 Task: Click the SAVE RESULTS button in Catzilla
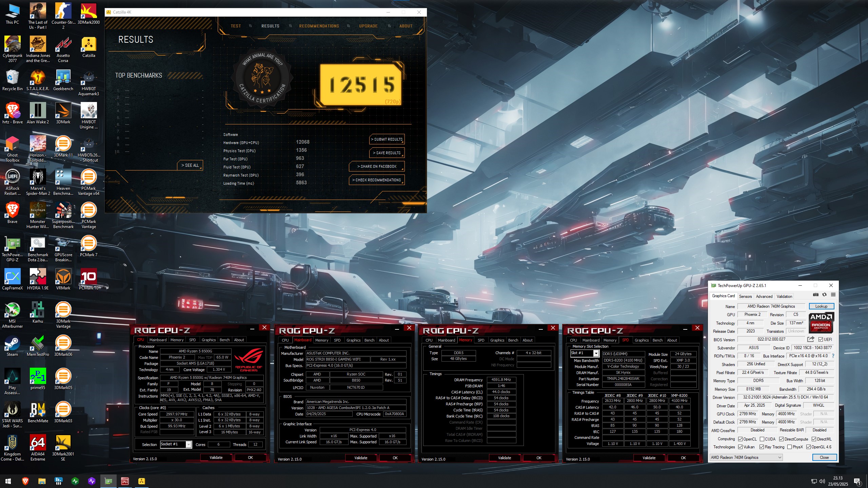point(387,153)
